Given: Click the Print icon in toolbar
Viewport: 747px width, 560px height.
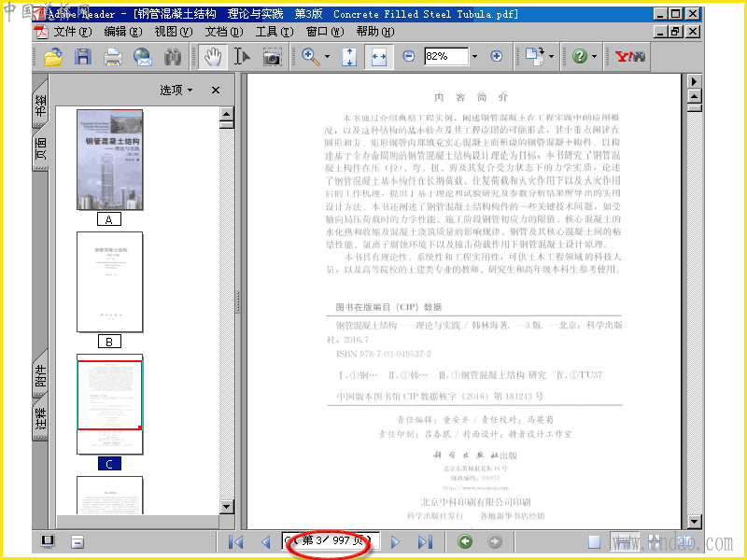Looking at the screenshot, I should (x=113, y=57).
